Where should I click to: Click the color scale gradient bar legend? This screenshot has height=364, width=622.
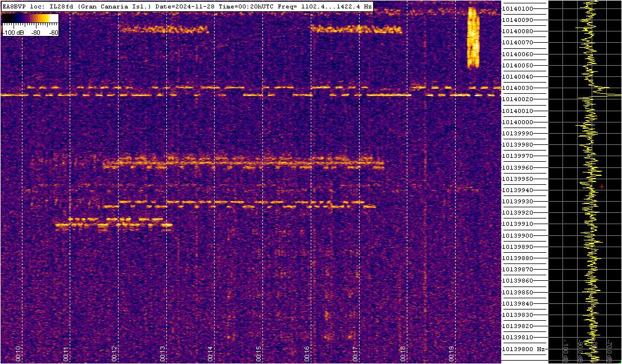(x=30, y=18)
